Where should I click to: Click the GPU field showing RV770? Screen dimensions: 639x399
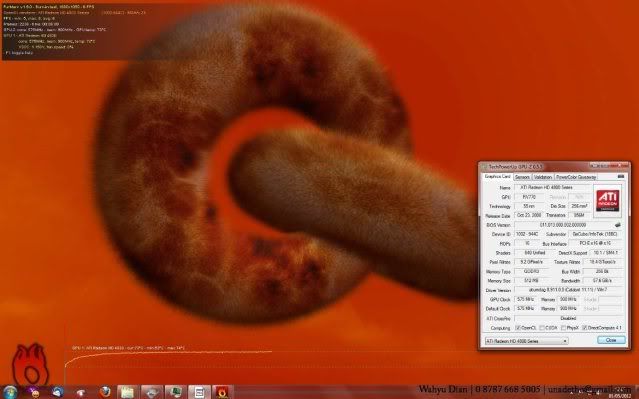529,197
